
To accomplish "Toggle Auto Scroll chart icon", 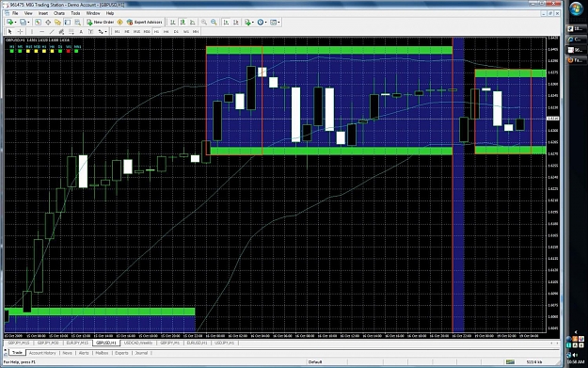I will (226, 23).
